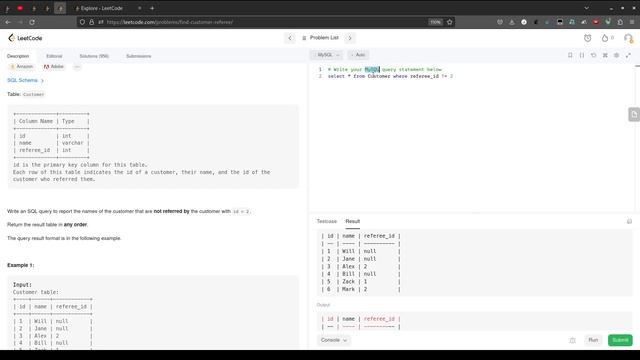Click the URL address bar
This screenshot has width=640, height=360.
point(265,22)
